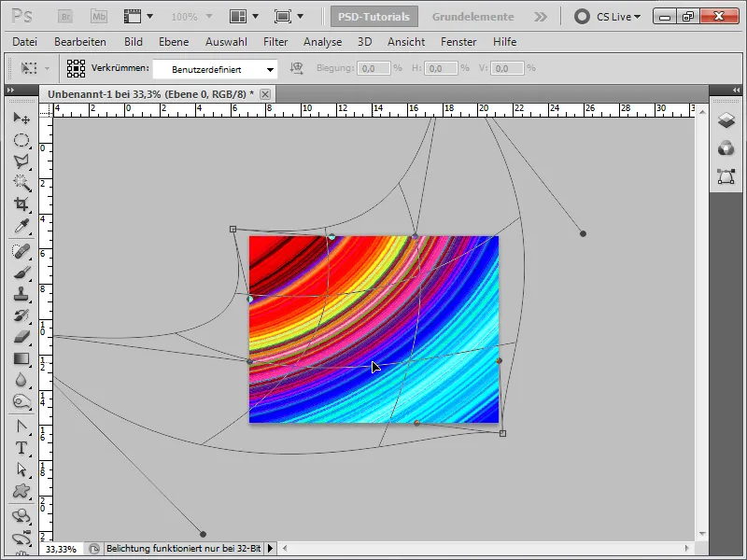Viewport: 747px width, 560px height.
Task: Show more workspaces via double chevron
Action: coord(541,17)
